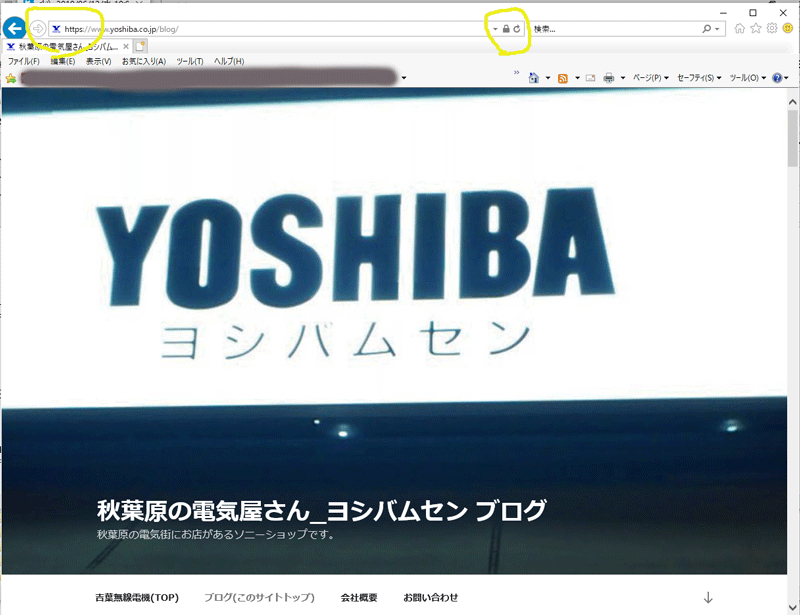Maximize the browser window
The height and width of the screenshot is (615, 800).
pos(753,13)
